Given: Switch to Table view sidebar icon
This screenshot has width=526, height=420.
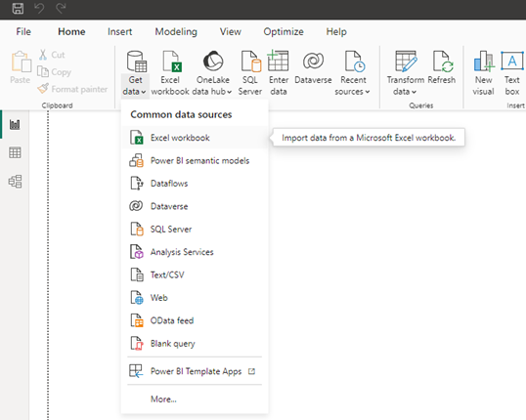Looking at the screenshot, I should point(15,152).
